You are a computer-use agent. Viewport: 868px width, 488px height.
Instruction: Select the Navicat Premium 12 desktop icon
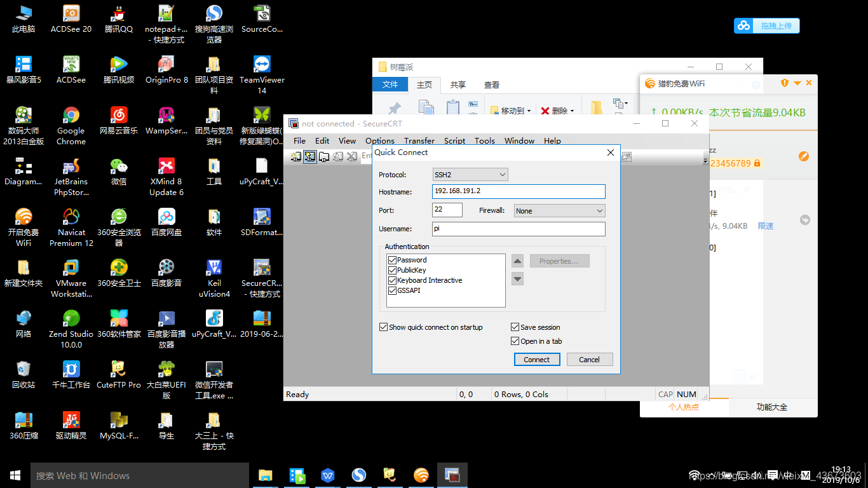71,227
